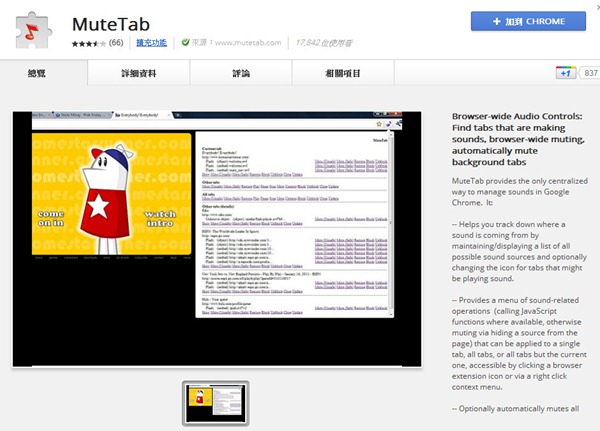600x431 pixels.
Task: Select the screenshot thumbnail below the preview
Action: (216, 403)
